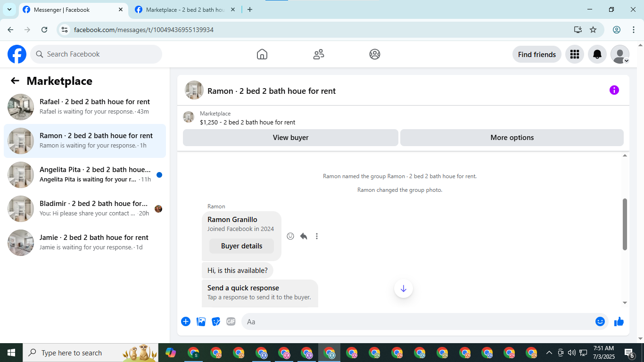This screenshot has width=644, height=362.
Task: Open conversation info purple icon
Action: point(614,90)
